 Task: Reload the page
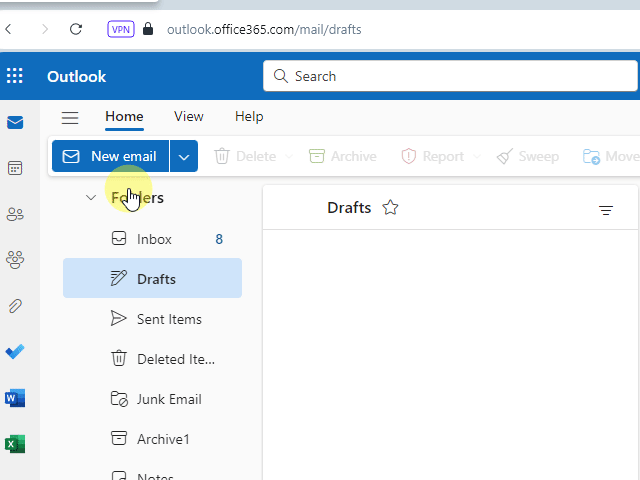click(x=76, y=29)
